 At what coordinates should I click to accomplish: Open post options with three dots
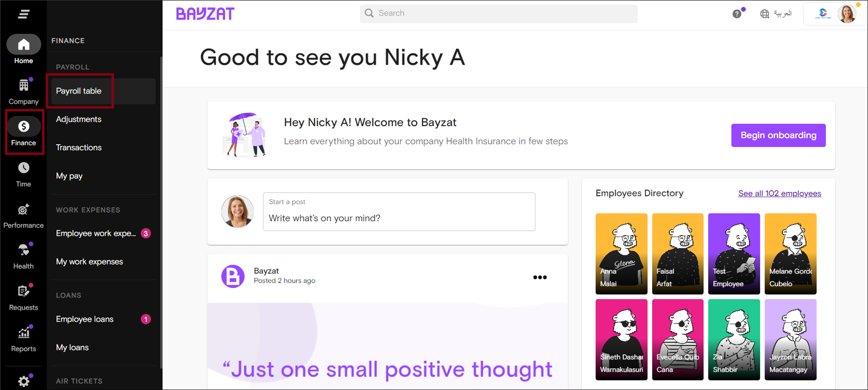(540, 277)
